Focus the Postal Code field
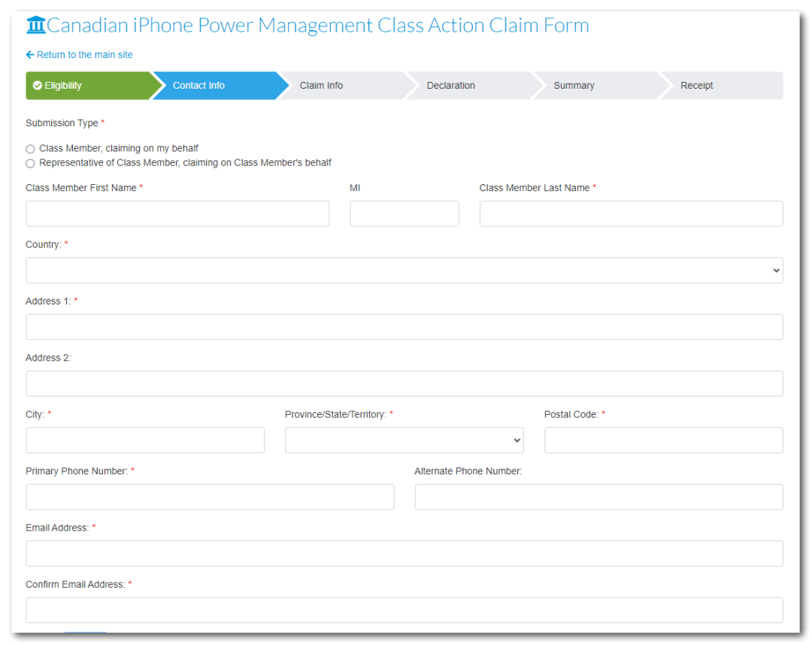812x645 pixels. coord(664,441)
